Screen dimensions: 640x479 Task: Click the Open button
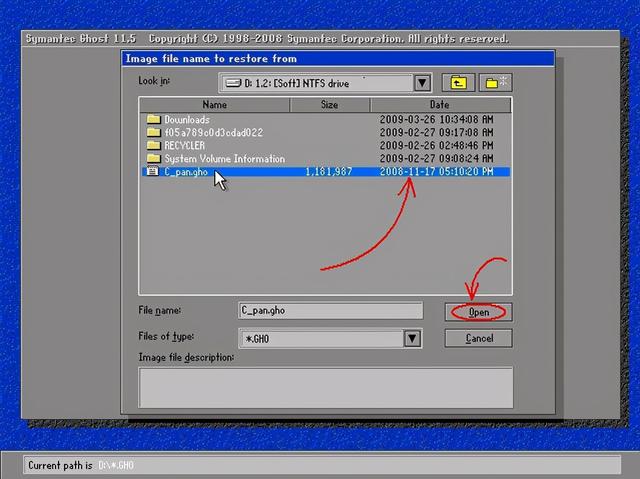[x=478, y=312]
